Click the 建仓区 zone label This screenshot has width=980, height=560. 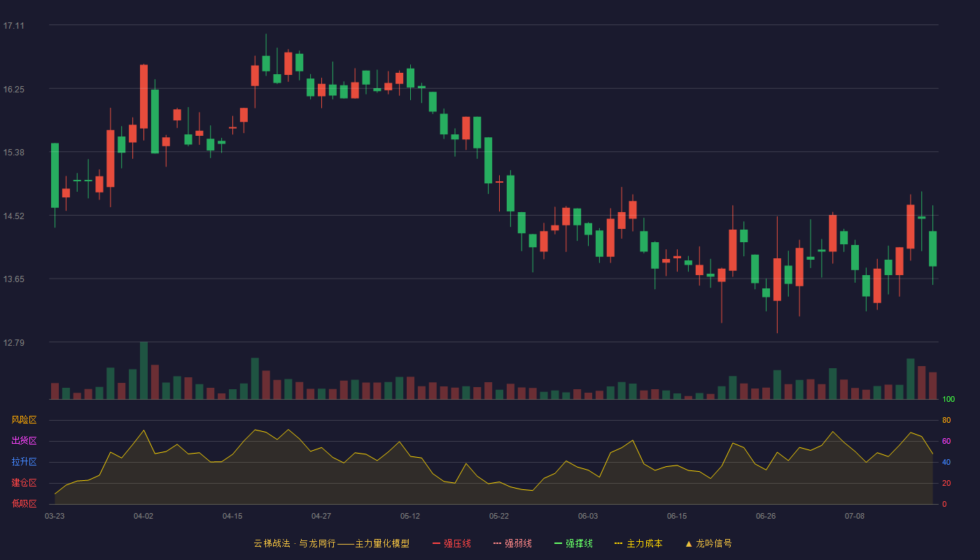[x=24, y=483]
